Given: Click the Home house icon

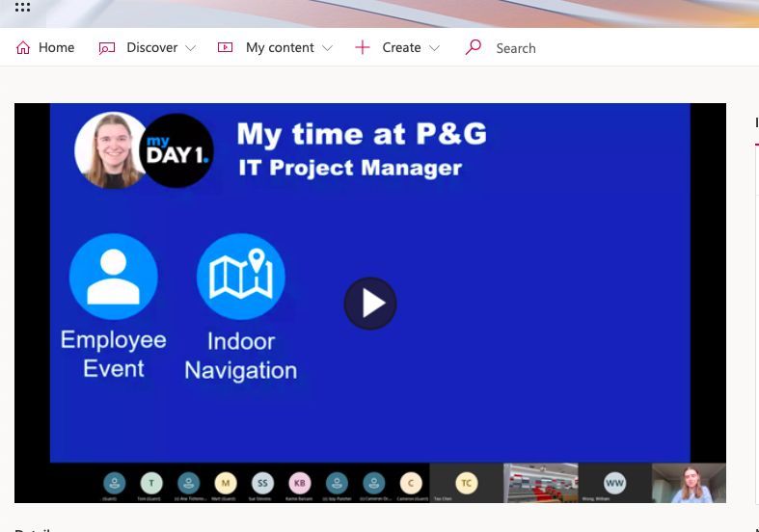Looking at the screenshot, I should (x=23, y=47).
